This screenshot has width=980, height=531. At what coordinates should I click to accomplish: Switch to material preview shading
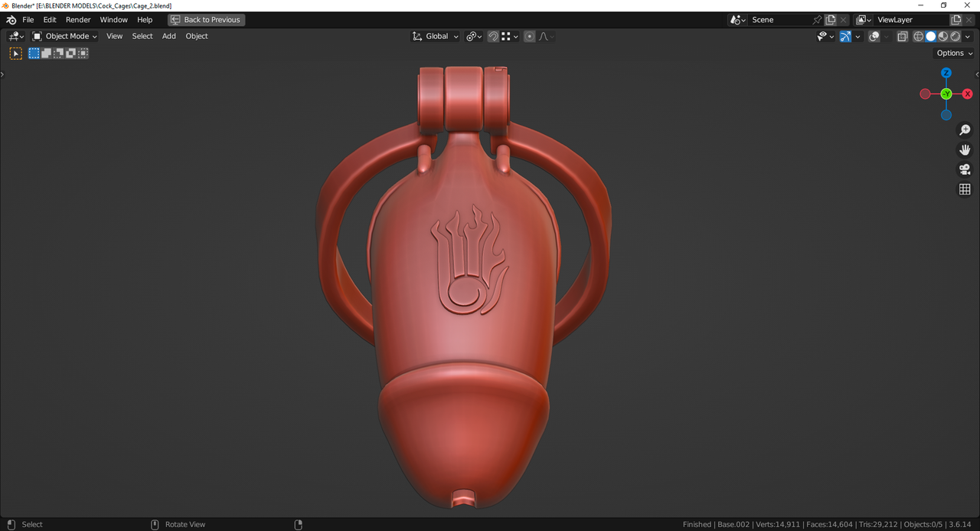coord(942,36)
